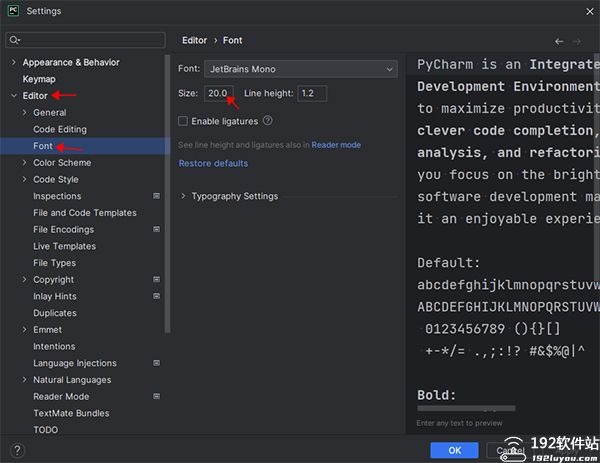Click the preview pane horizontal scrollbar

coord(466,408)
